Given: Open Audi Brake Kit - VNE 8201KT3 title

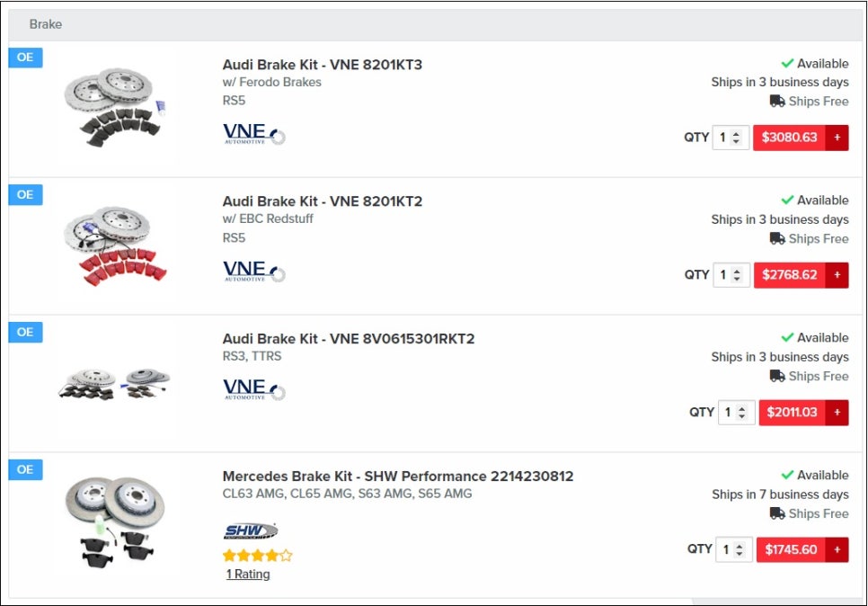Looking at the screenshot, I should [x=322, y=65].
